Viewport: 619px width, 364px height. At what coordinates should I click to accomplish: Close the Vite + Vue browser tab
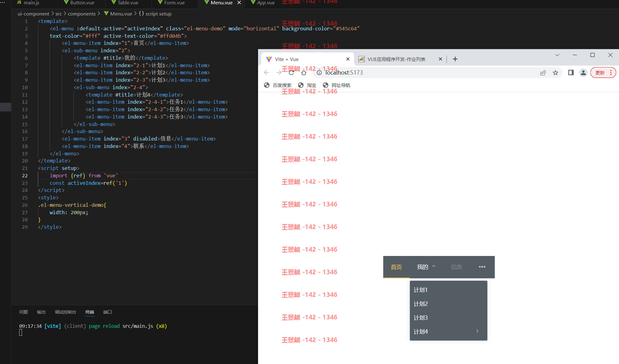pyautogui.click(x=348, y=59)
